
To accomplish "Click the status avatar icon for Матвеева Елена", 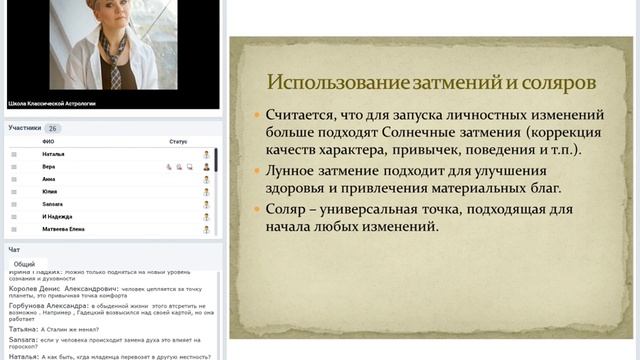I will pyautogui.click(x=207, y=229).
